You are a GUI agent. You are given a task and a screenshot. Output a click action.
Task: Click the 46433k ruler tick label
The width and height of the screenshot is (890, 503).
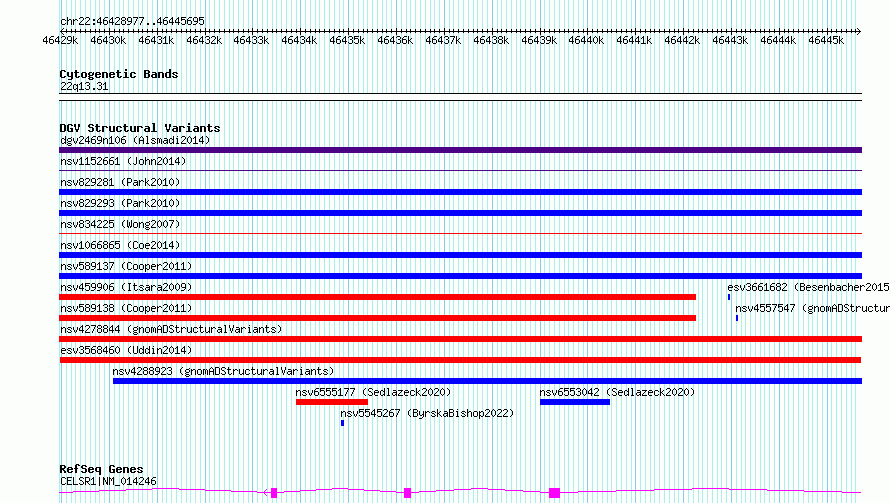pyautogui.click(x=251, y=40)
